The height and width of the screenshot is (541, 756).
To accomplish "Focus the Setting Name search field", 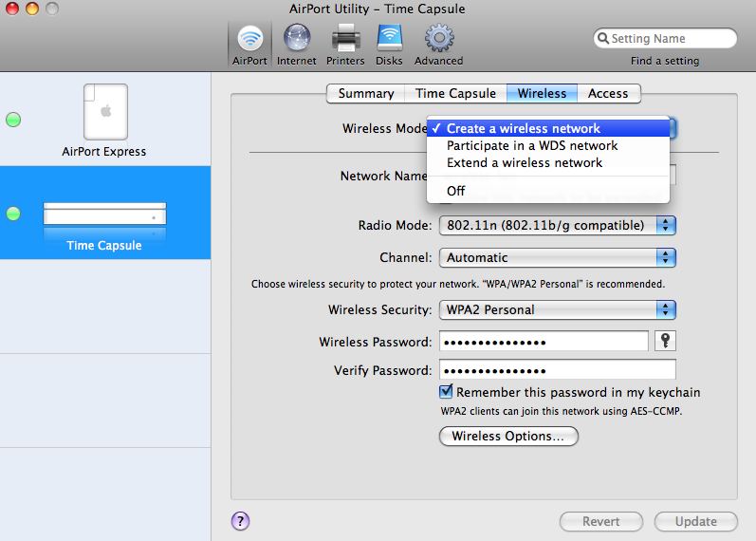I will coord(665,38).
